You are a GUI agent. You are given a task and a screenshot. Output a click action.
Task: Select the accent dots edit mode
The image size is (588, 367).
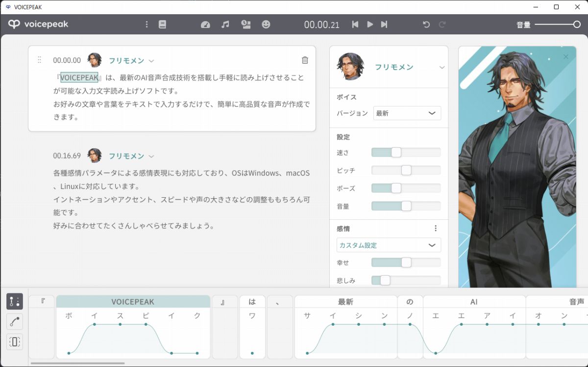click(15, 301)
